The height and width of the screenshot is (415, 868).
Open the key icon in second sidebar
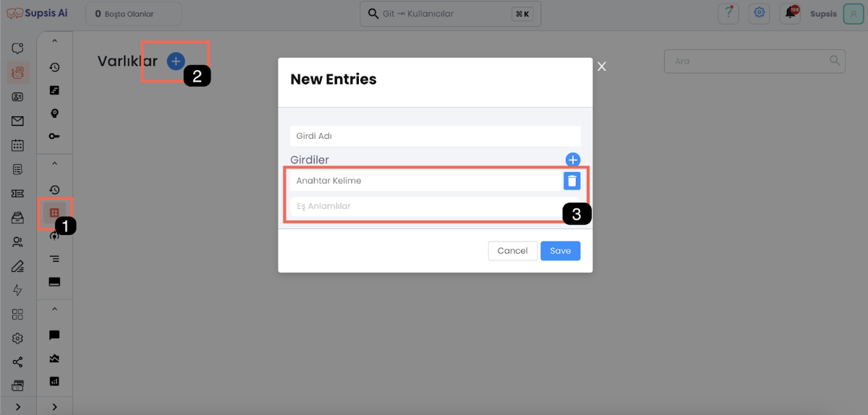tap(54, 136)
